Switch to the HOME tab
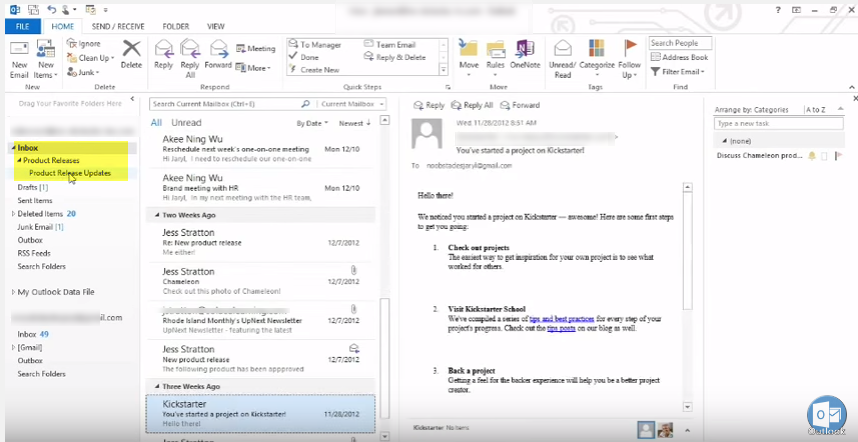This screenshot has height=442, width=858. click(62, 26)
